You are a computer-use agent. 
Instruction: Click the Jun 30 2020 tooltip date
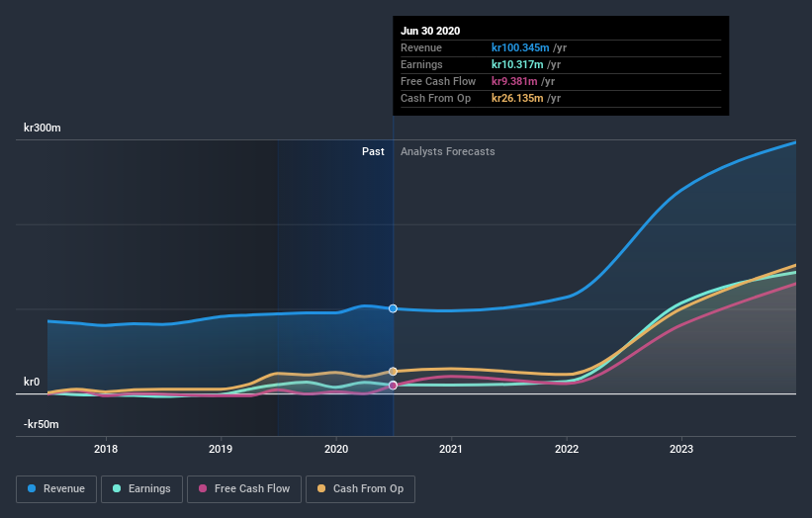click(x=430, y=31)
